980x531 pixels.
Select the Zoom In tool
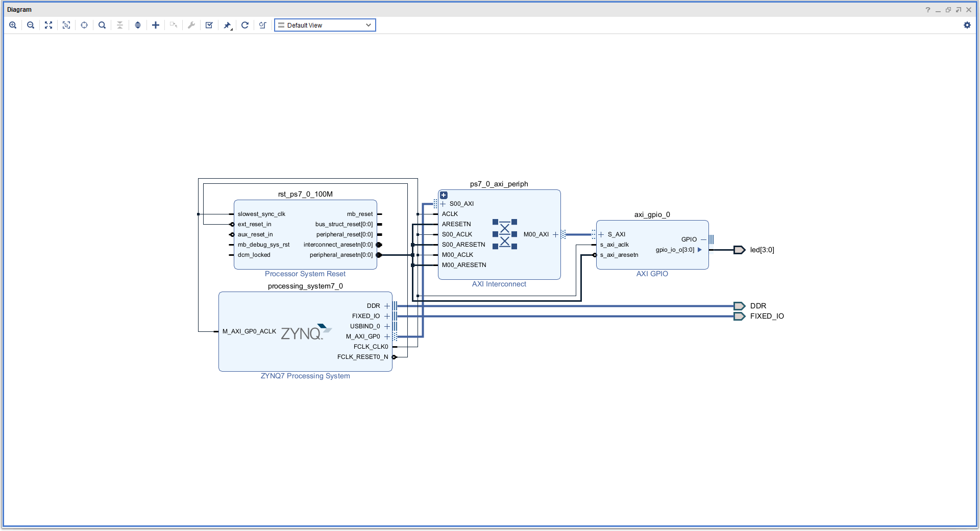[13, 25]
